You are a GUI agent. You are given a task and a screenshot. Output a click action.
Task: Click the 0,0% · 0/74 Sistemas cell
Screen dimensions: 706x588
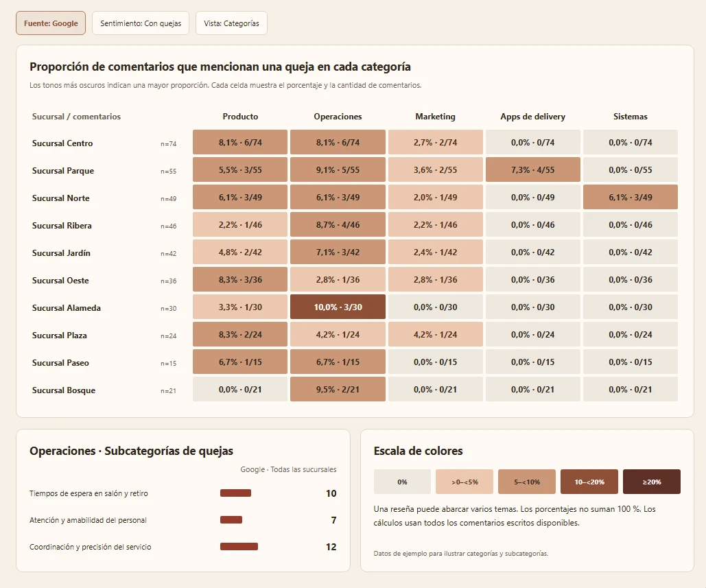coord(631,142)
